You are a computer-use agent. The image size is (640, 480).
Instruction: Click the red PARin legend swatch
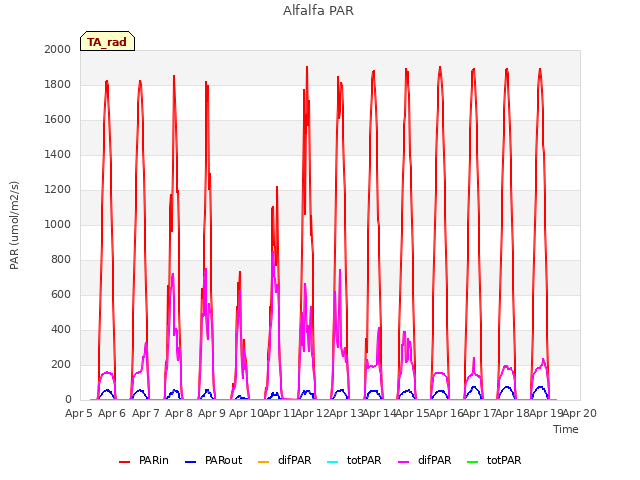(124, 462)
